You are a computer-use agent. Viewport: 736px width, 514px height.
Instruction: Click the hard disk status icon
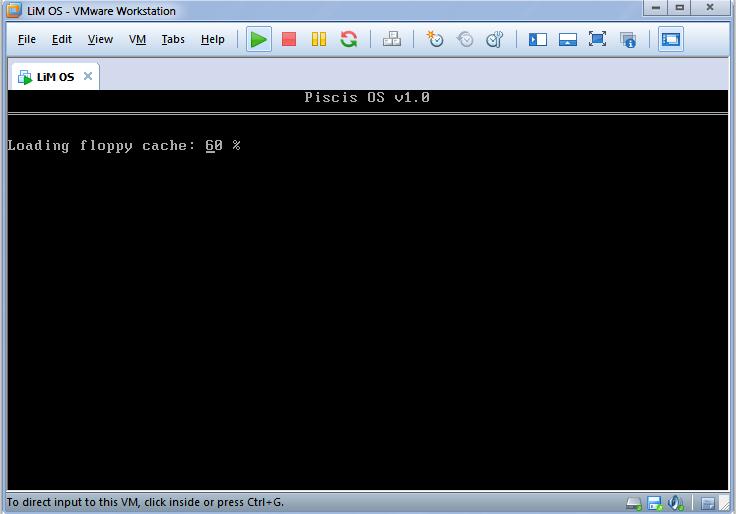click(634, 504)
